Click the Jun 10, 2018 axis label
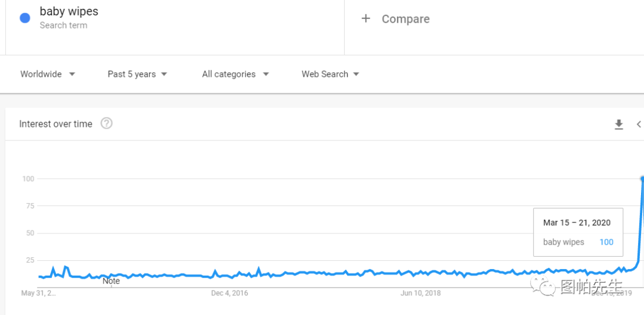Viewport: 644px width, 315px height. click(x=420, y=293)
